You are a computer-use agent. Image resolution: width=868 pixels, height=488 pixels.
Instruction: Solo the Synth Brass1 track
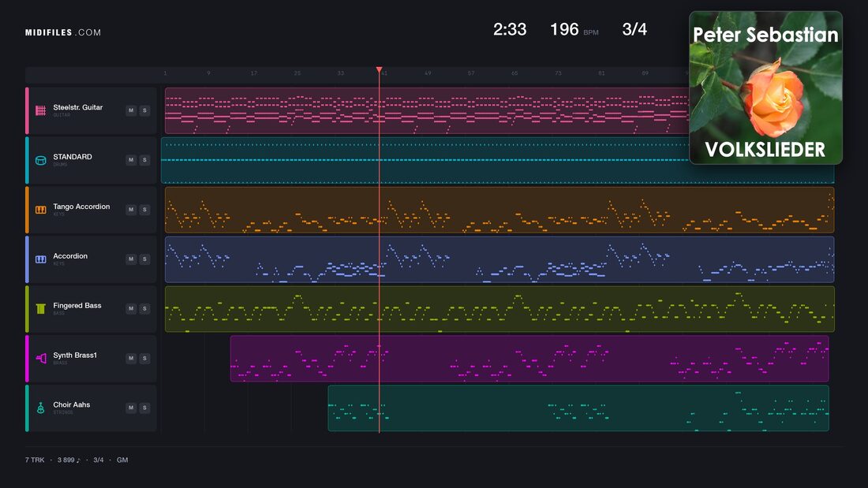pos(144,358)
